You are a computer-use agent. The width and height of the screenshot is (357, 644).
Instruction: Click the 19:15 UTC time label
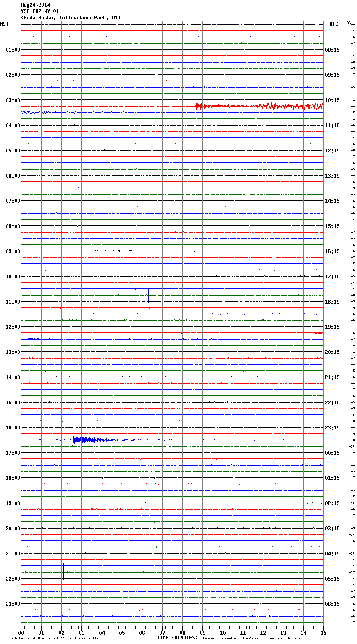click(332, 327)
